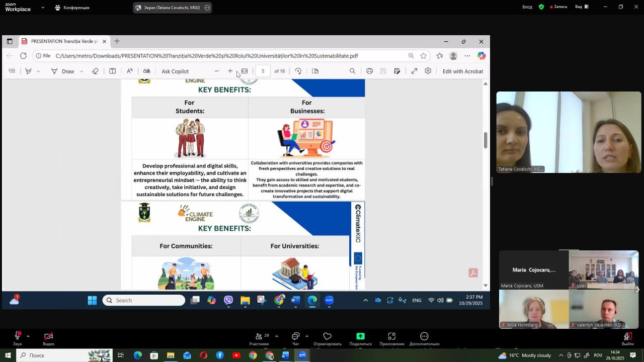Unmute the Zoom microphone
The height and width of the screenshot is (362, 644).
18,338
